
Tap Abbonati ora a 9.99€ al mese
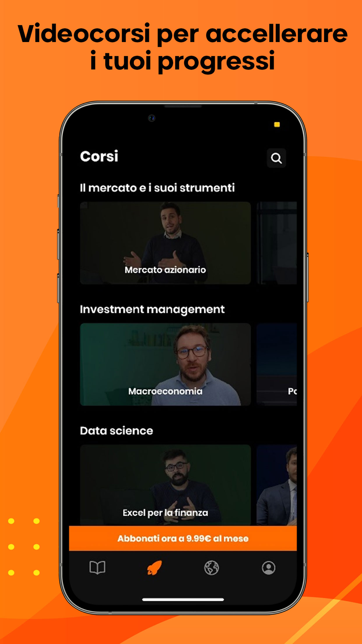click(x=183, y=538)
